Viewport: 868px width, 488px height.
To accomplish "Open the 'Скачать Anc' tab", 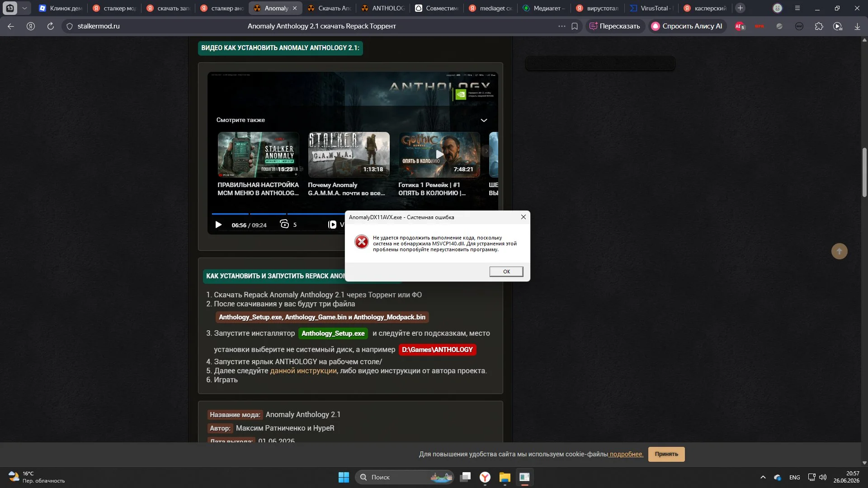I will pos(329,8).
